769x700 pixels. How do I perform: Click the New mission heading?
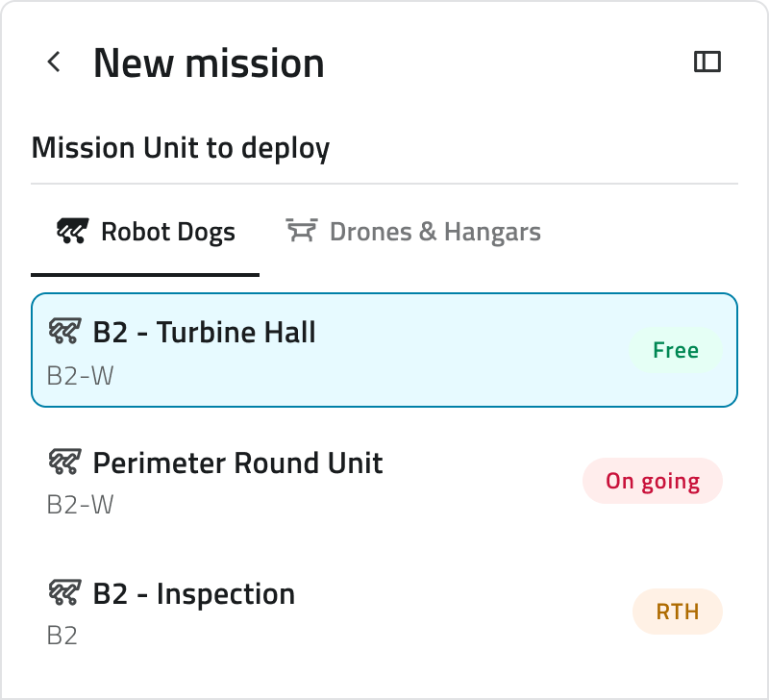pos(209,63)
